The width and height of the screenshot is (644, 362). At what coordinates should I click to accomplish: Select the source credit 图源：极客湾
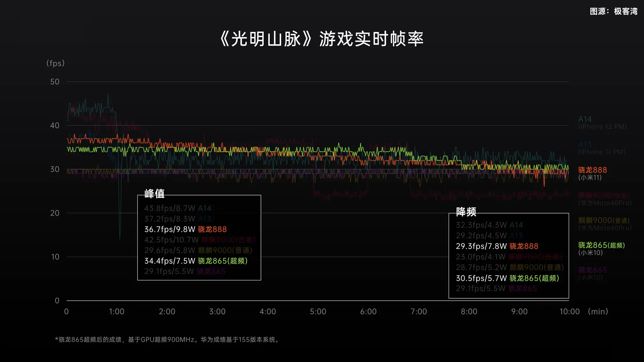613,11
